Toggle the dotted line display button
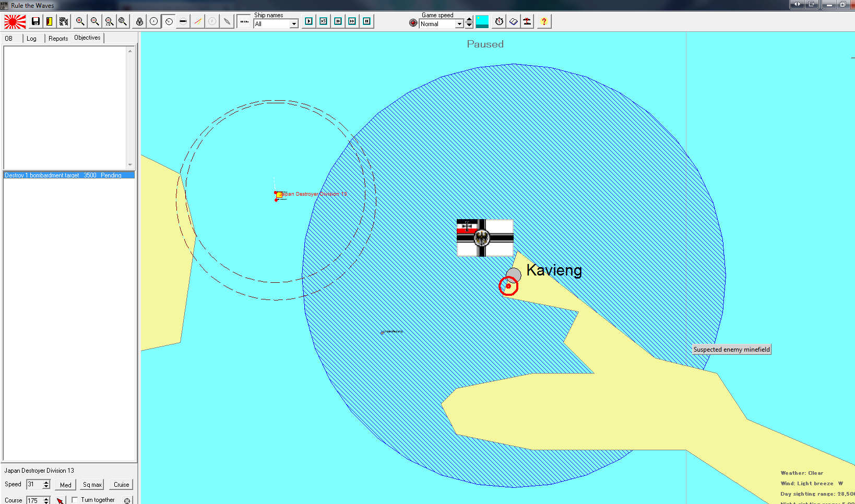 [244, 21]
